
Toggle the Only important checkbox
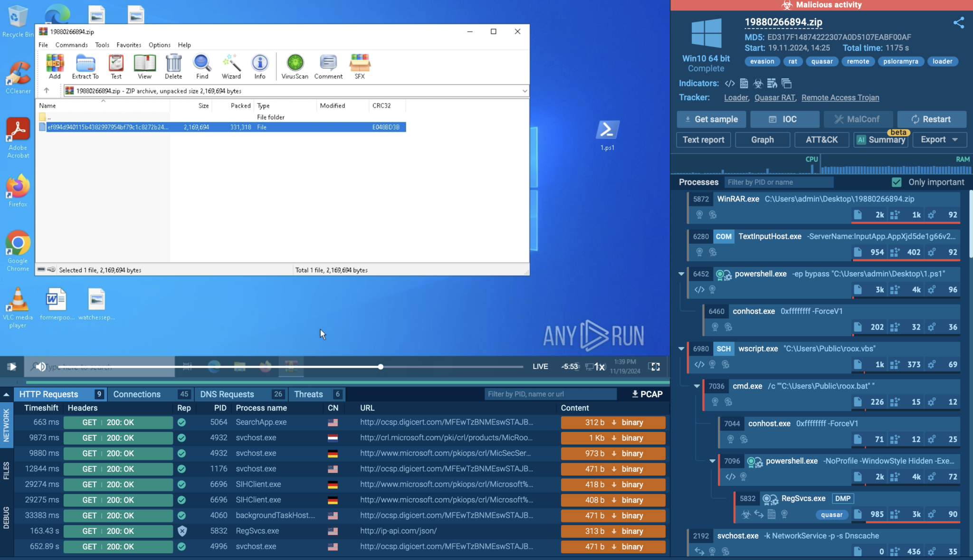(x=897, y=182)
